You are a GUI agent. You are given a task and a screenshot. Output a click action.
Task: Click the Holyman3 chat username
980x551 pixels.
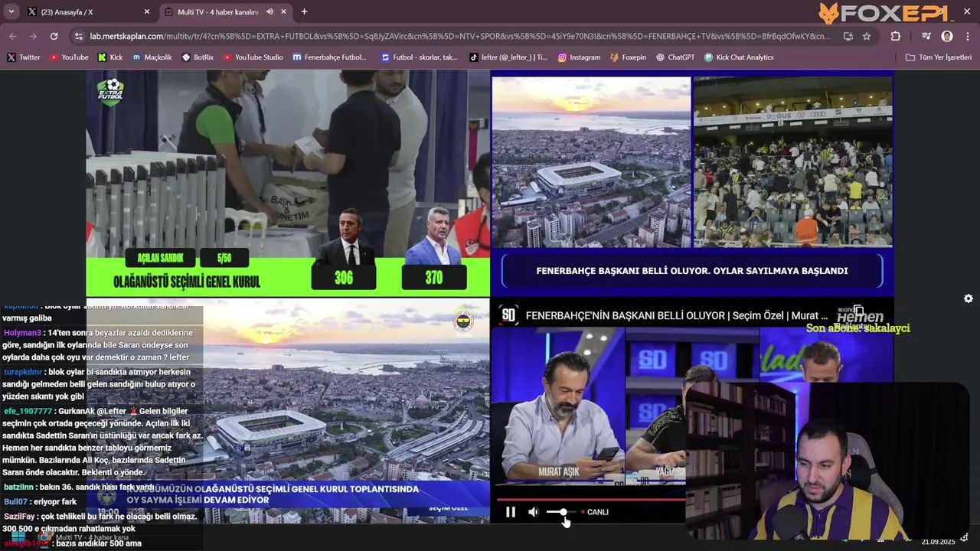tap(22, 333)
